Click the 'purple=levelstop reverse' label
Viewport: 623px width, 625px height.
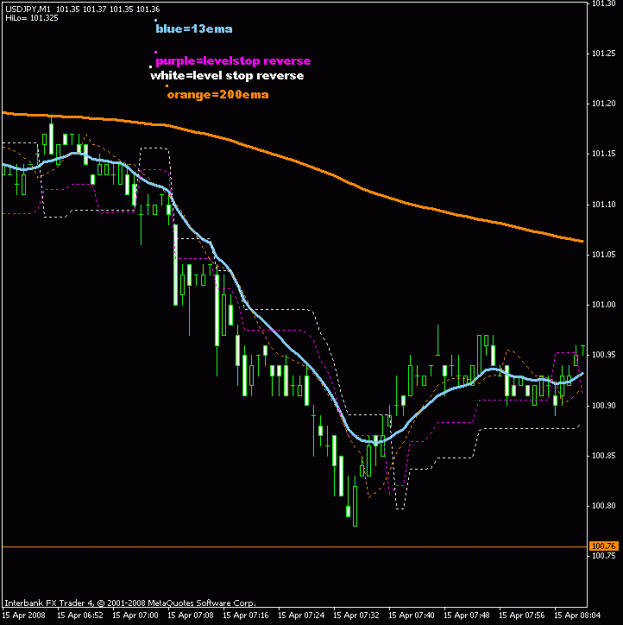click(x=233, y=61)
